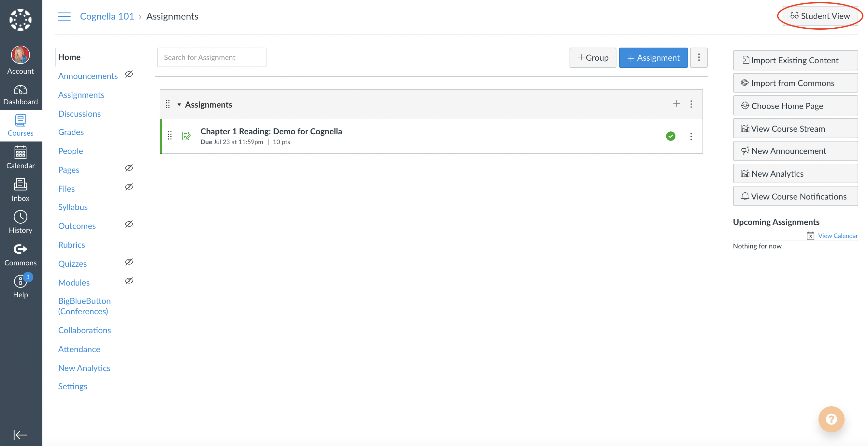Open course Settings
Viewport: 868px width, 446px height.
(72, 386)
